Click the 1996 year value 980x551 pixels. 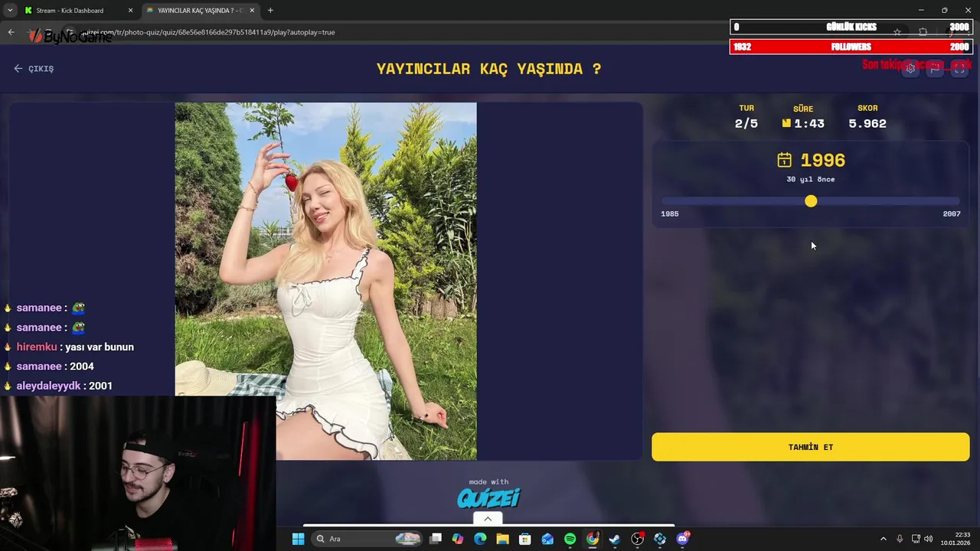point(822,160)
